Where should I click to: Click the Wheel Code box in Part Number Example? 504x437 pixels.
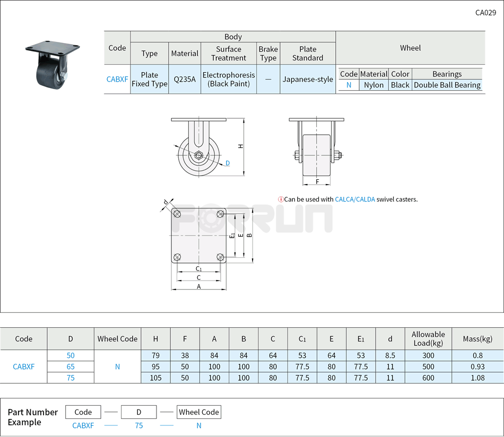coord(199,412)
